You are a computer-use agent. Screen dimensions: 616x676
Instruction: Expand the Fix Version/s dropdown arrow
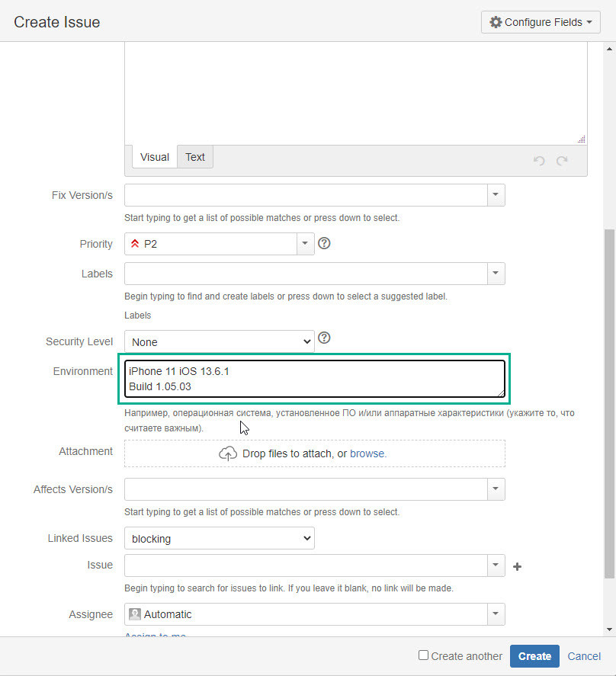(496, 195)
